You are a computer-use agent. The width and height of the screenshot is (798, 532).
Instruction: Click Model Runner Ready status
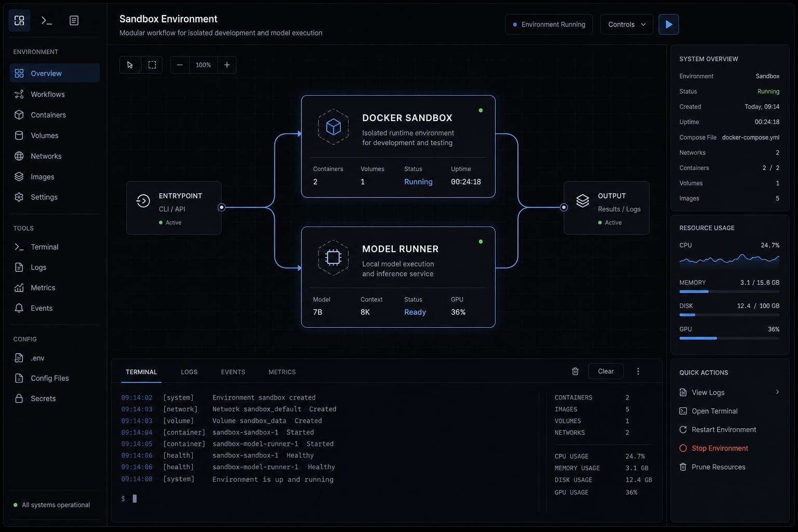click(415, 312)
